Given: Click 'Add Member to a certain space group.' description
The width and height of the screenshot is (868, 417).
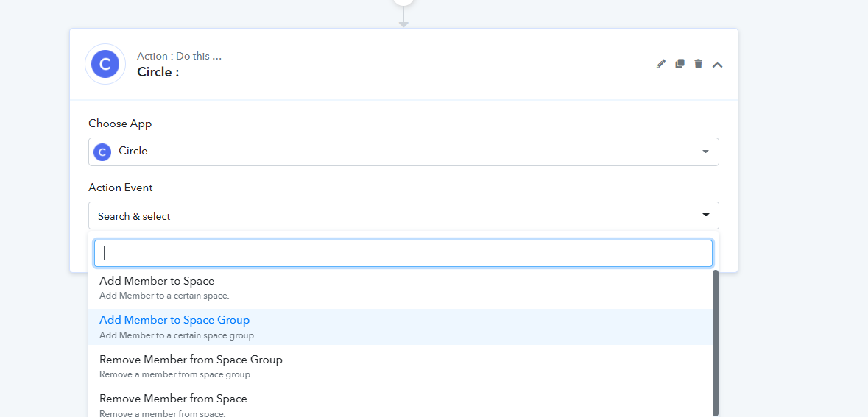Looking at the screenshot, I should [177, 335].
